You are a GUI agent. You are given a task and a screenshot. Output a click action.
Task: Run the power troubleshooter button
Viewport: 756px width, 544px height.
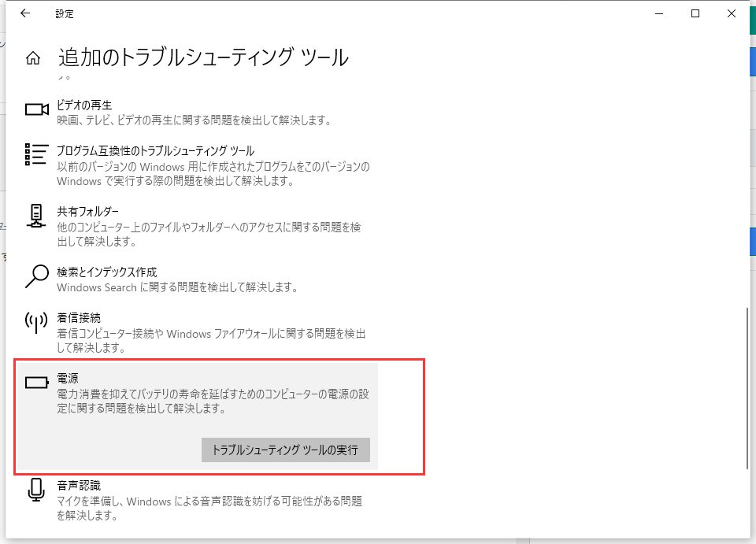(x=286, y=450)
